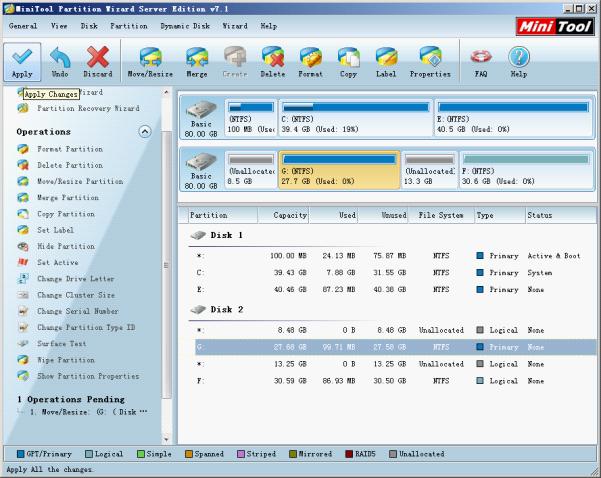Click the Copy toolbar icon
Screen dimensions: 601x478
[x=348, y=62]
